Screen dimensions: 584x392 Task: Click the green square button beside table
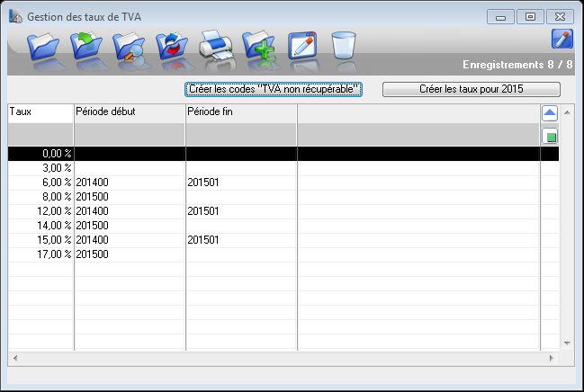(x=550, y=137)
